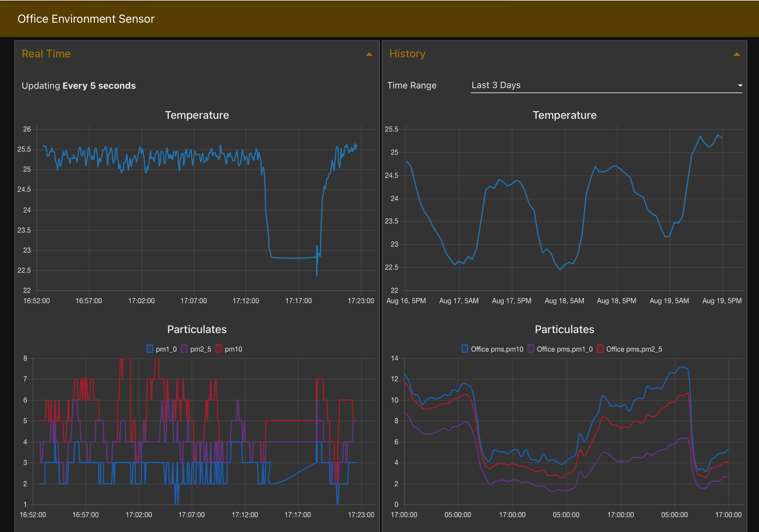
Task: Toggle pm10 legend swatch in Real Time
Action: [x=219, y=349]
